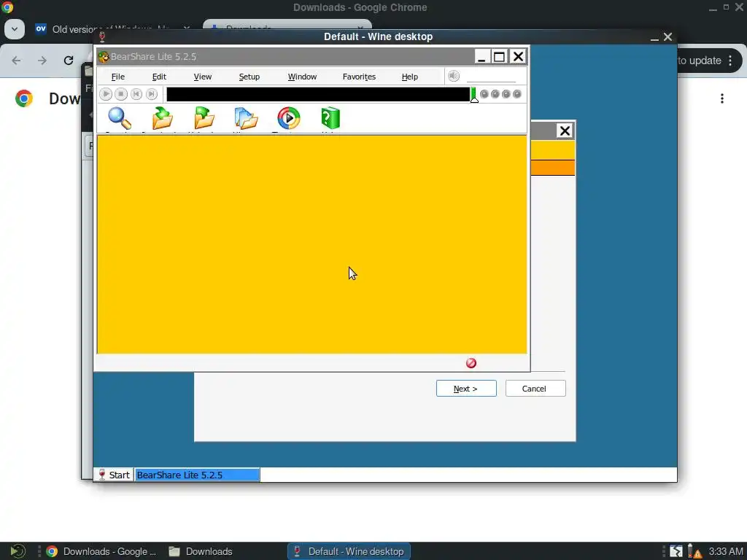Screen dimensions: 747x560
Task: Click the BearShare bear title bar icon
Action: click(x=104, y=57)
